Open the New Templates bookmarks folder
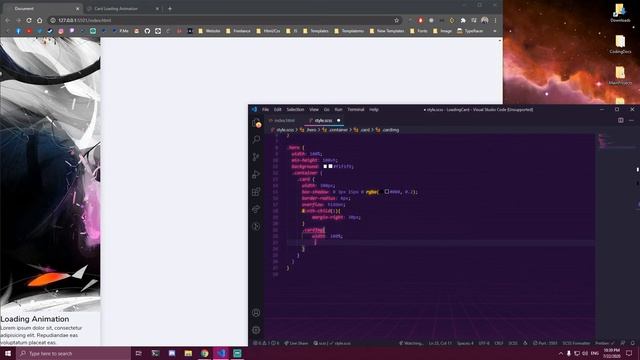 (387, 31)
